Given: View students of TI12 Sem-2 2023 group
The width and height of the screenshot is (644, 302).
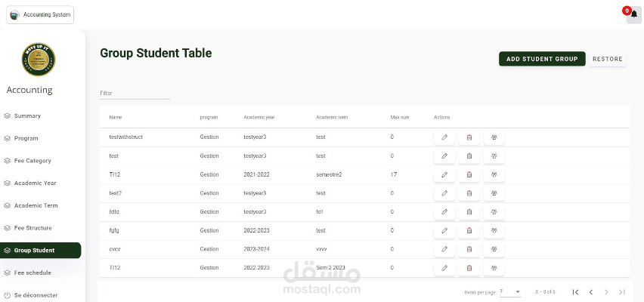Looking at the screenshot, I should pyautogui.click(x=494, y=268).
